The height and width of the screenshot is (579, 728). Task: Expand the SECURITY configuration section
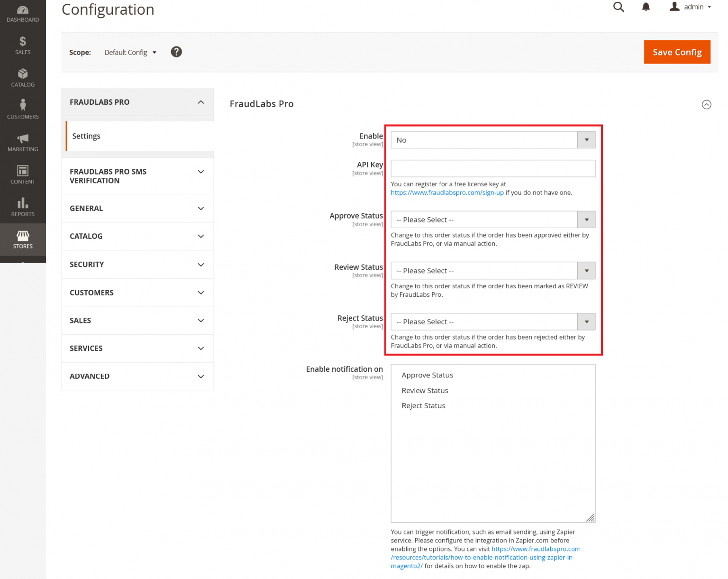point(137,264)
